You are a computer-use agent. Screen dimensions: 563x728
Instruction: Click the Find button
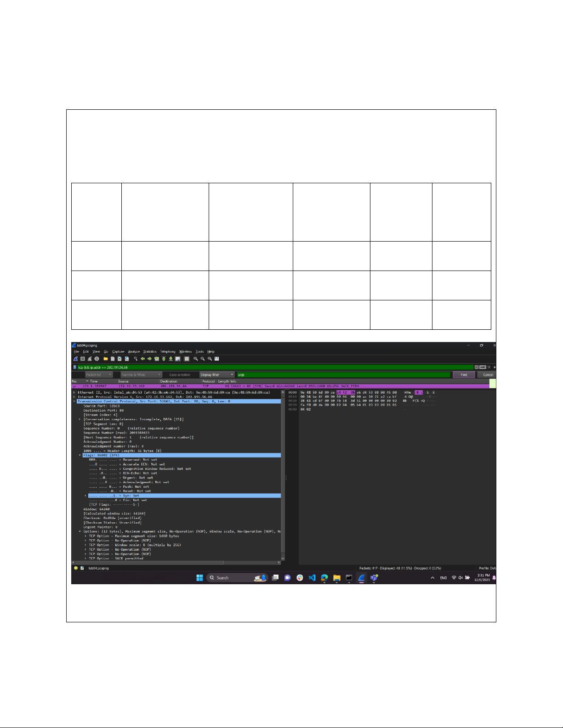tap(464, 375)
